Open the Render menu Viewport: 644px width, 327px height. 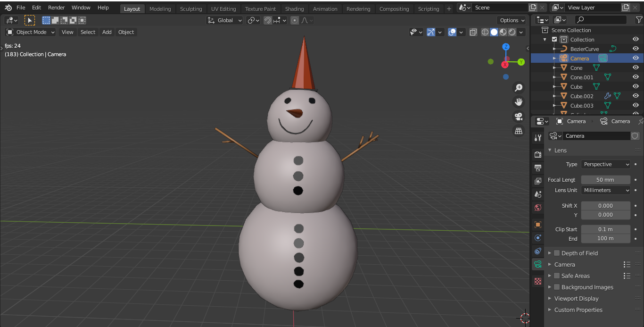pos(56,8)
